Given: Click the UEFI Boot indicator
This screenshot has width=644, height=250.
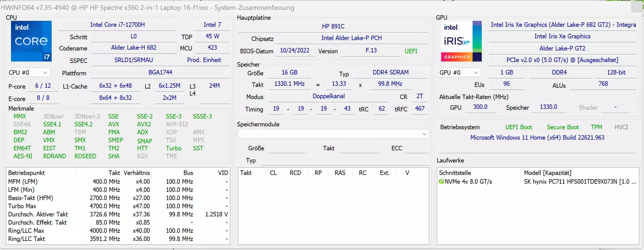Looking at the screenshot, I should 519,127.
